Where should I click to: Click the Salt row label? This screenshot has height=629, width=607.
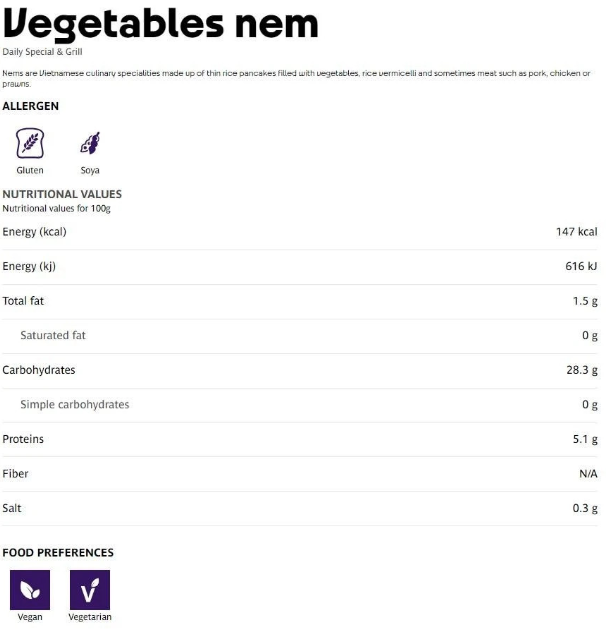click(x=12, y=508)
